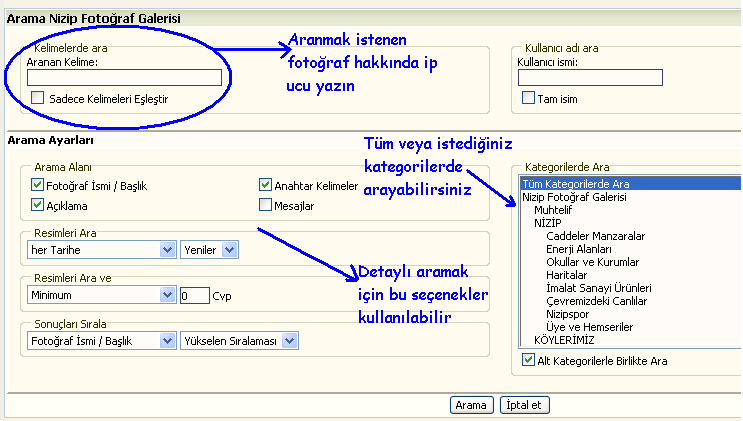Click the İptal et button
743x421 pixels.
tap(525, 405)
